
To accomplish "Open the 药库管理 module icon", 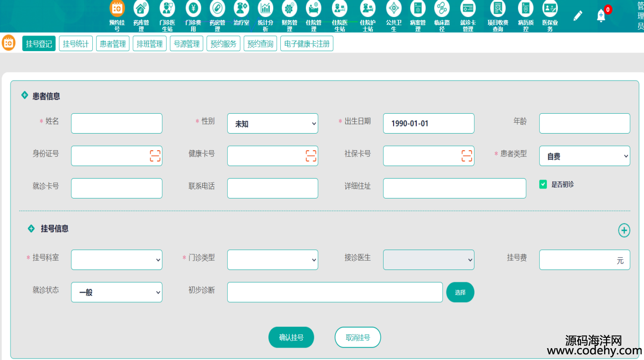I will click(141, 9).
